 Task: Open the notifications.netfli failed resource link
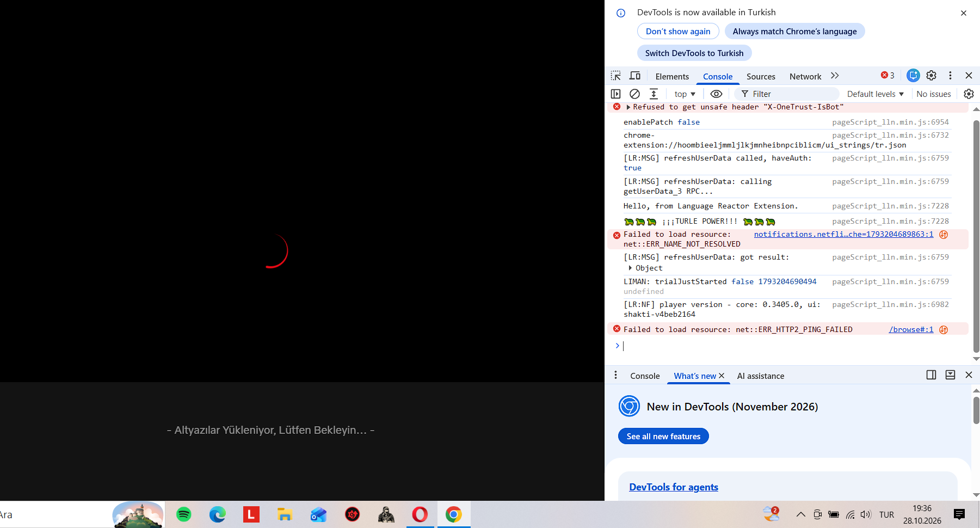(843, 235)
